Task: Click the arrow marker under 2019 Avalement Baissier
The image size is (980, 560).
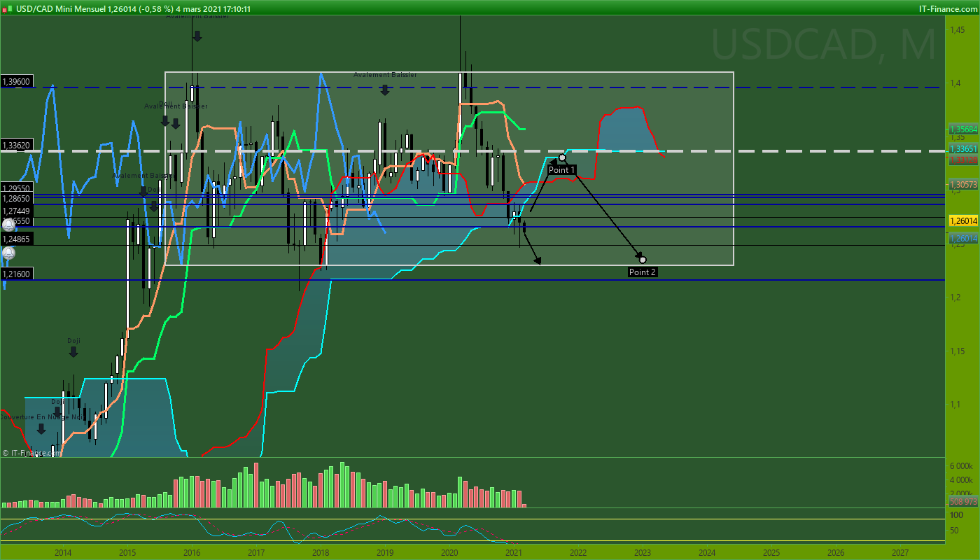Action: pos(385,89)
